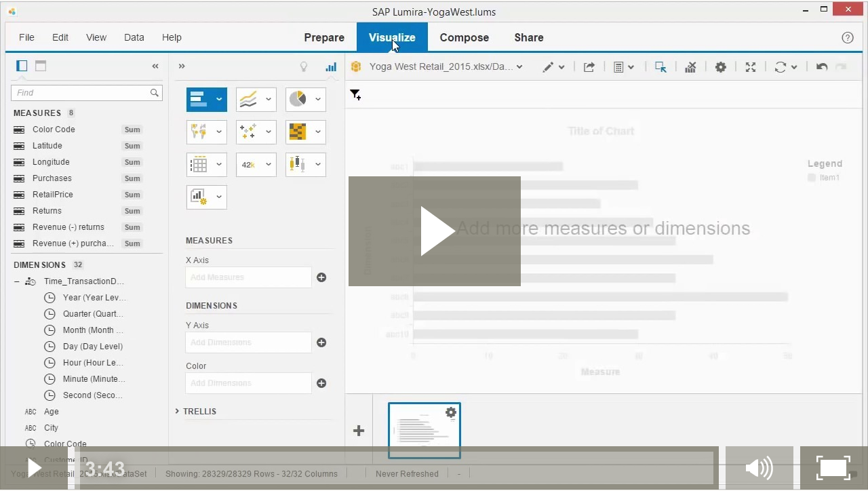Image resolution: width=868 pixels, height=491 pixels.
Task: Expand the TRELLIS section
Action: [x=178, y=411]
